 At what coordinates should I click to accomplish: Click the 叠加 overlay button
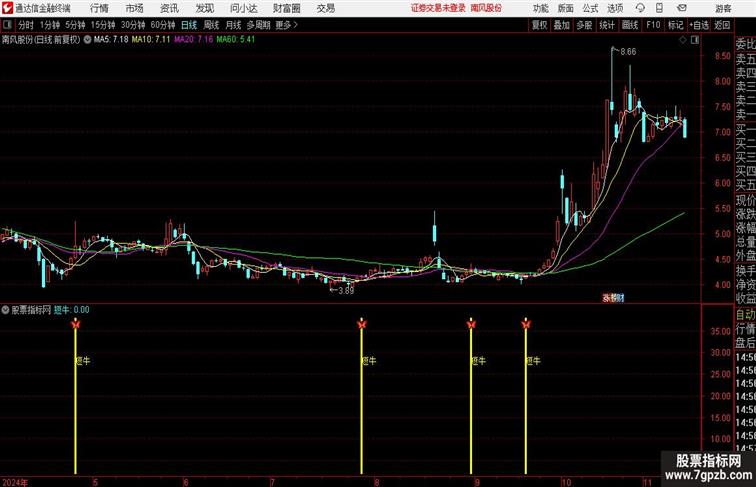click(x=562, y=25)
